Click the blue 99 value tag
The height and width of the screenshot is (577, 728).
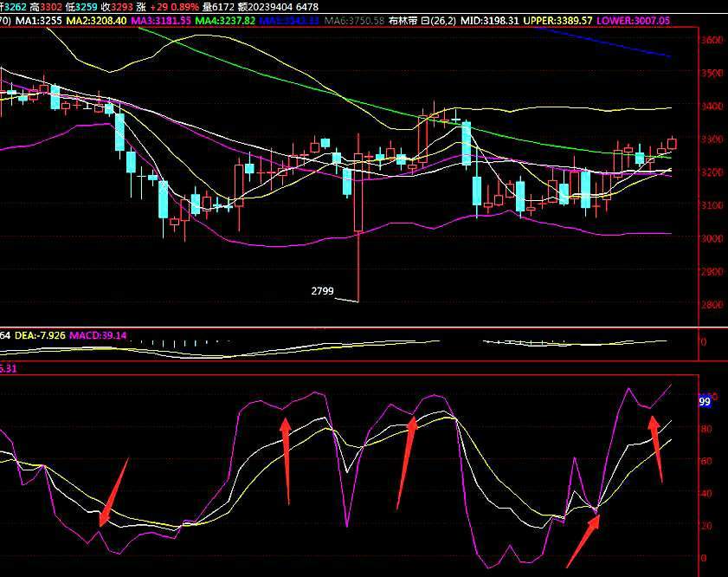click(705, 401)
